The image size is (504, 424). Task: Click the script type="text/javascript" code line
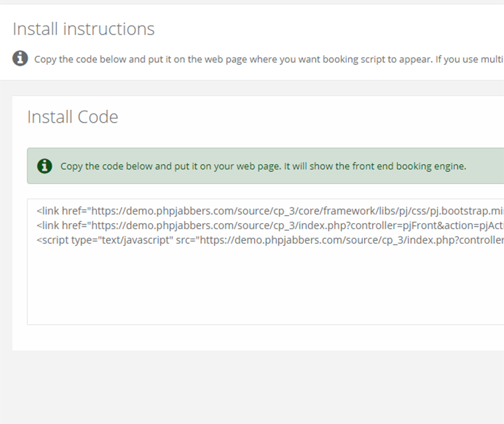pyautogui.click(x=270, y=240)
